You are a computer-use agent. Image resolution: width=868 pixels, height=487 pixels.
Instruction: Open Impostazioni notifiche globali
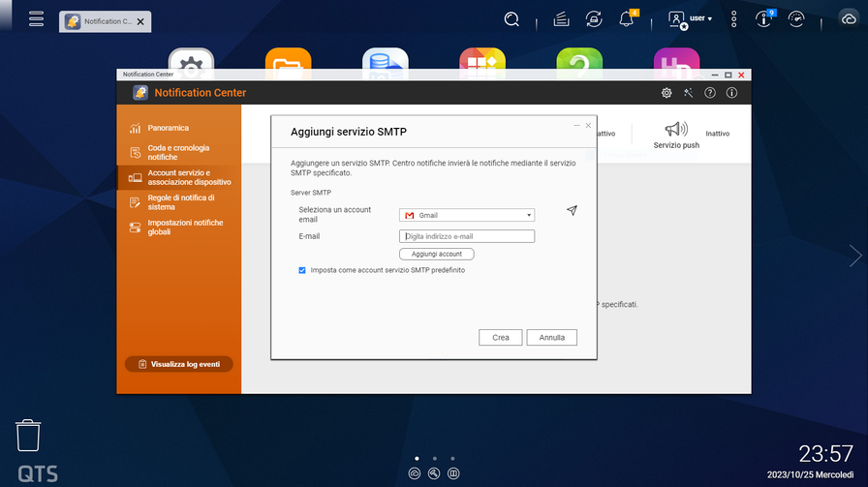184,228
